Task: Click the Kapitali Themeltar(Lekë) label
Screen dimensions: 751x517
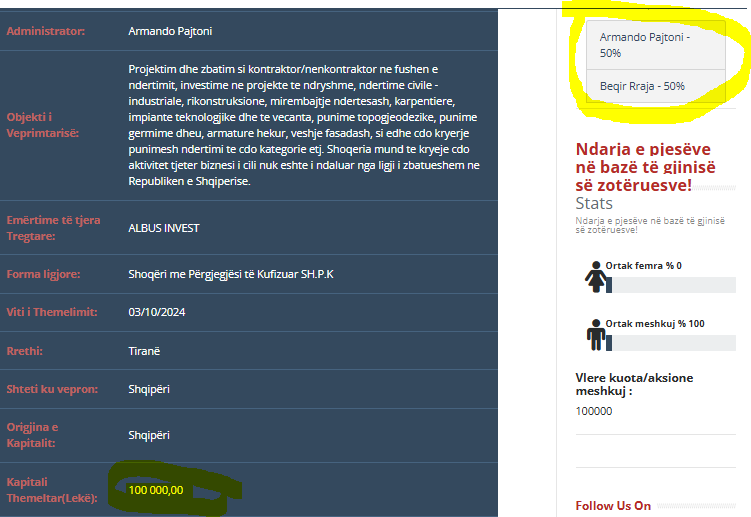Action: point(52,489)
